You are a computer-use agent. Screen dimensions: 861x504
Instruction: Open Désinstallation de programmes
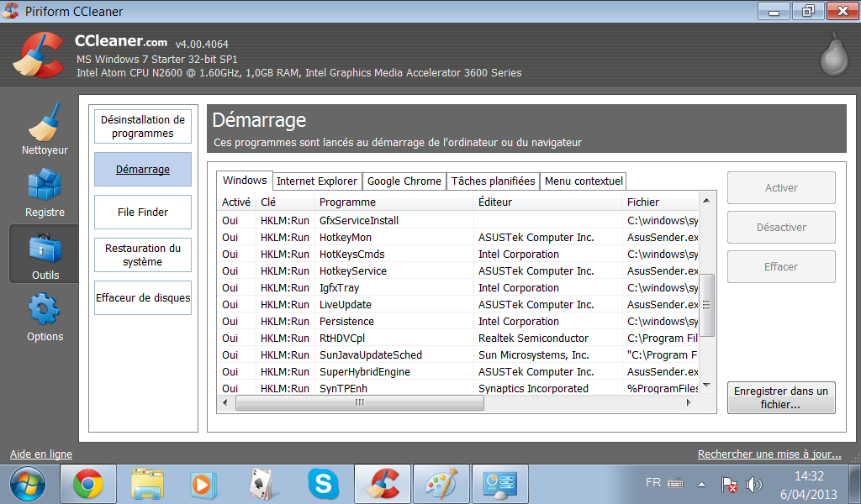tap(143, 127)
